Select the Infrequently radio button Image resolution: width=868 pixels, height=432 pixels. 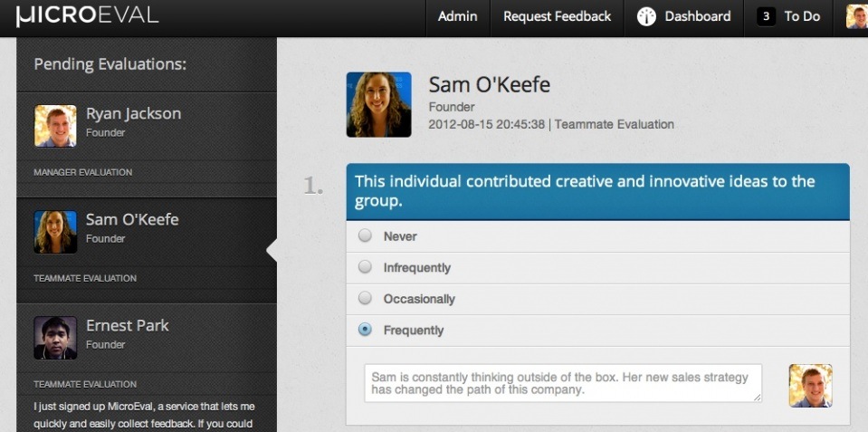(365, 267)
